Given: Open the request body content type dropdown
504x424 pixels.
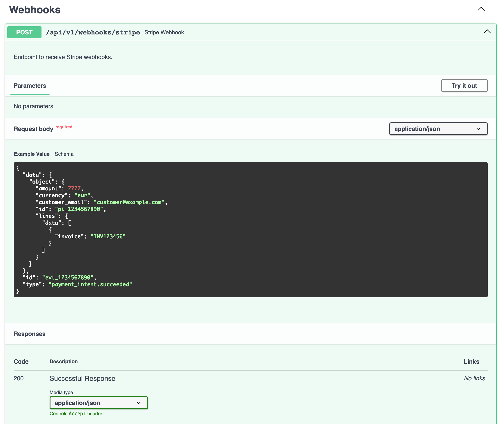Looking at the screenshot, I should tap(438, 129).
